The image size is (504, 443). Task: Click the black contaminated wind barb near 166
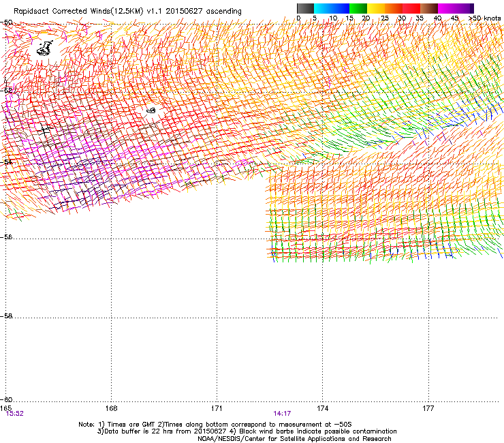(x=45, y=130)
